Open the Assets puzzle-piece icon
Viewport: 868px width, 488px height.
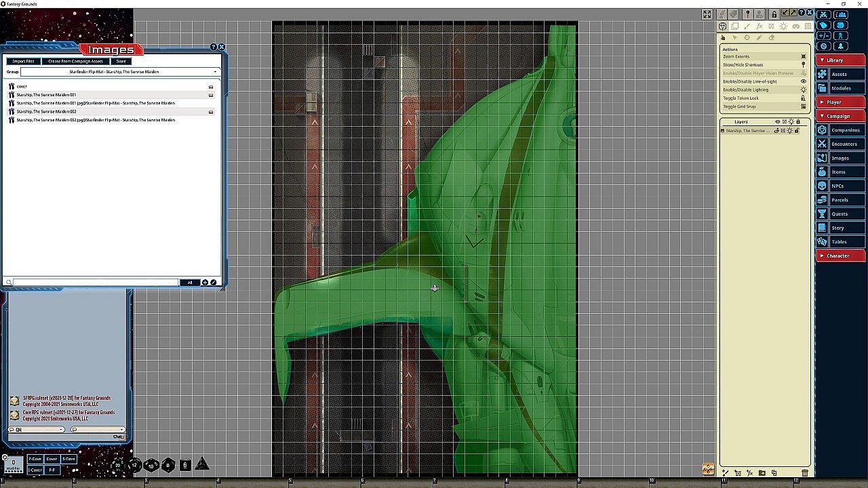[823, 74]
